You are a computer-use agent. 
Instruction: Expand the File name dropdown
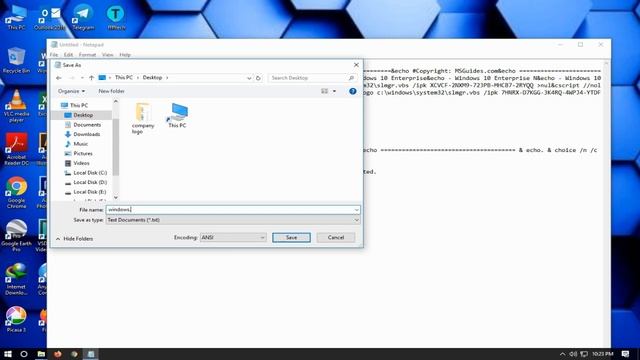point(356,210)
